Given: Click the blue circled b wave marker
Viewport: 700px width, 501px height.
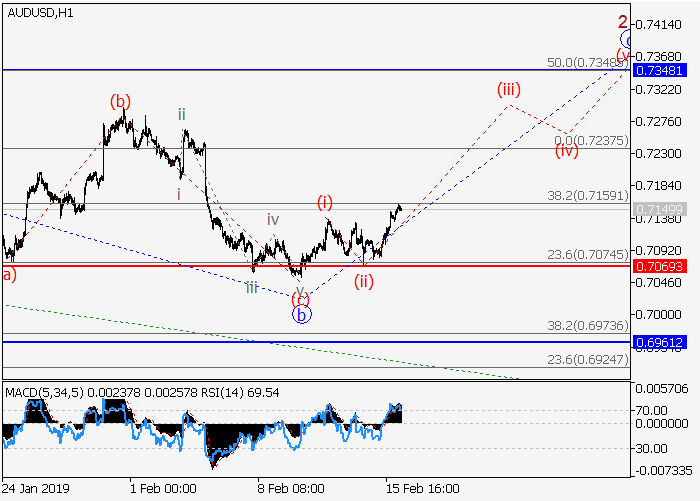Looking at the screenshot, I should (x=302, y=314).
